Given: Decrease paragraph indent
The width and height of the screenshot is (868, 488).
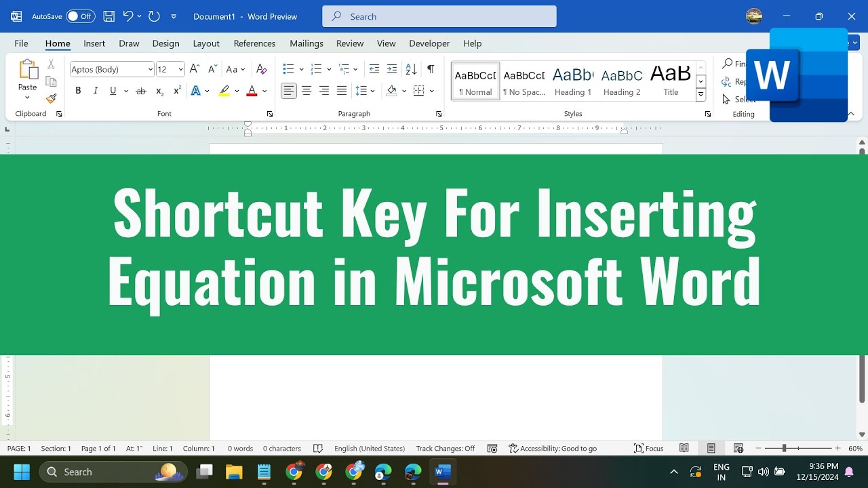Looking at the screenshot, I should click(x=374, y=69).
